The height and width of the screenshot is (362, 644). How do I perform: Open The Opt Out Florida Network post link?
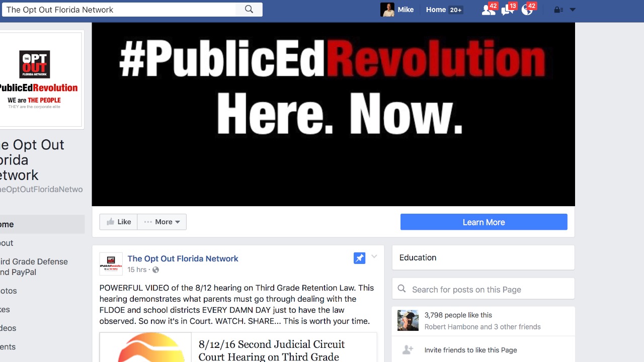click(x=183, y=258)
